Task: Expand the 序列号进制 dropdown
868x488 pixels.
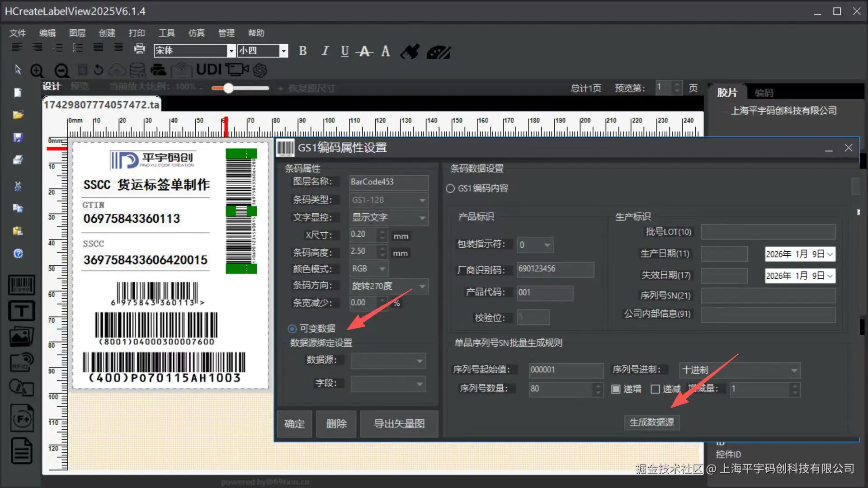Action: coord(794,370)
